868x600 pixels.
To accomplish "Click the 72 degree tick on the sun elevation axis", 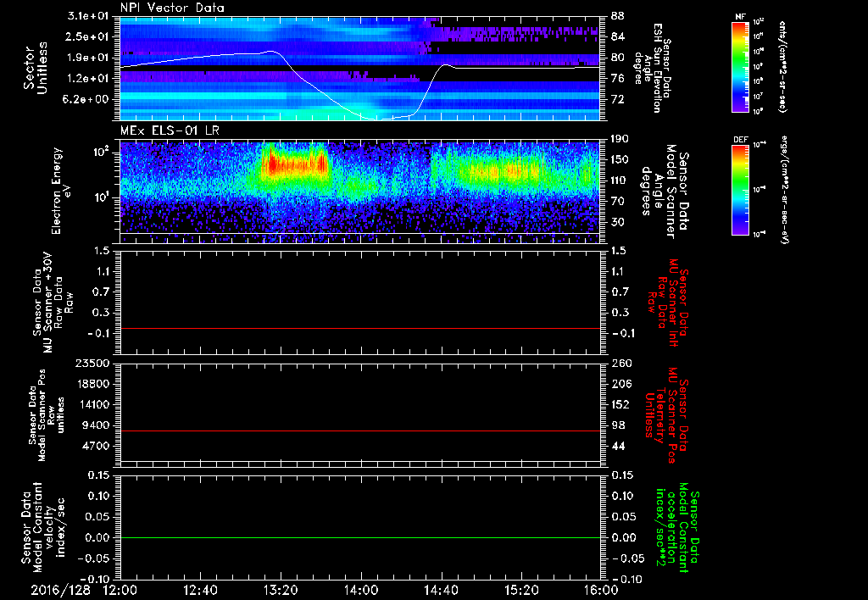I will tap(617, 99).
